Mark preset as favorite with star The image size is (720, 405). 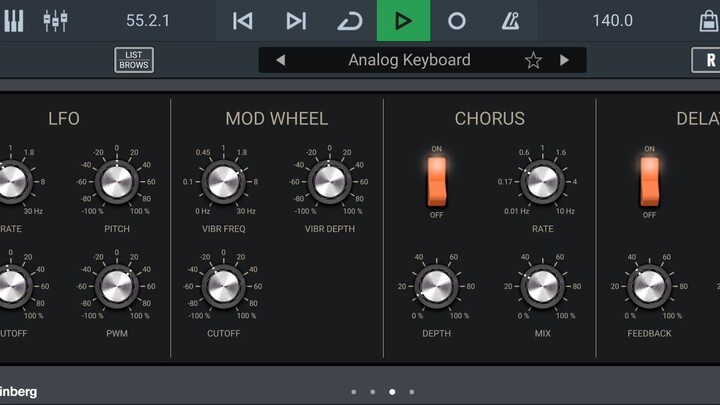tap(533, 60)
